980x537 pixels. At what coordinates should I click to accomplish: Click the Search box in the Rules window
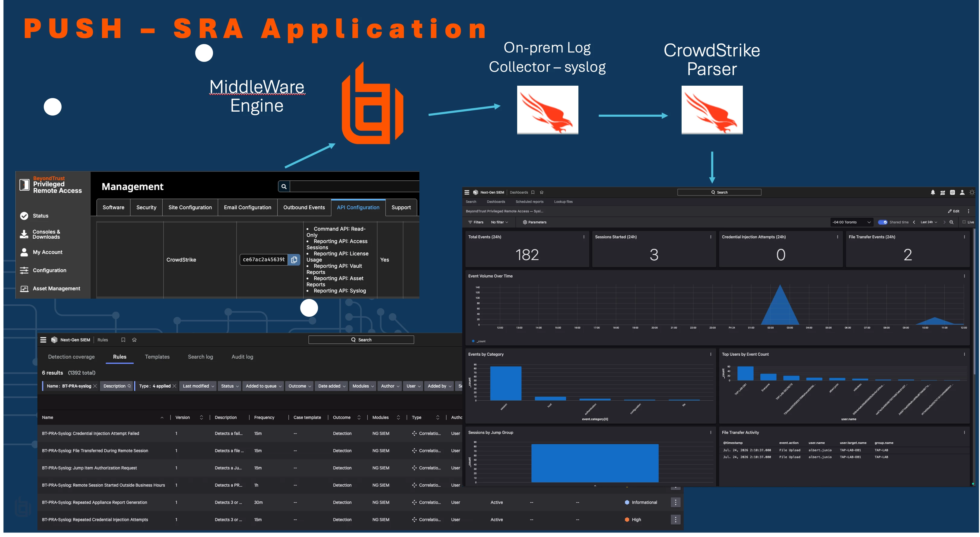pyautogui.click(x=361, y=340)
